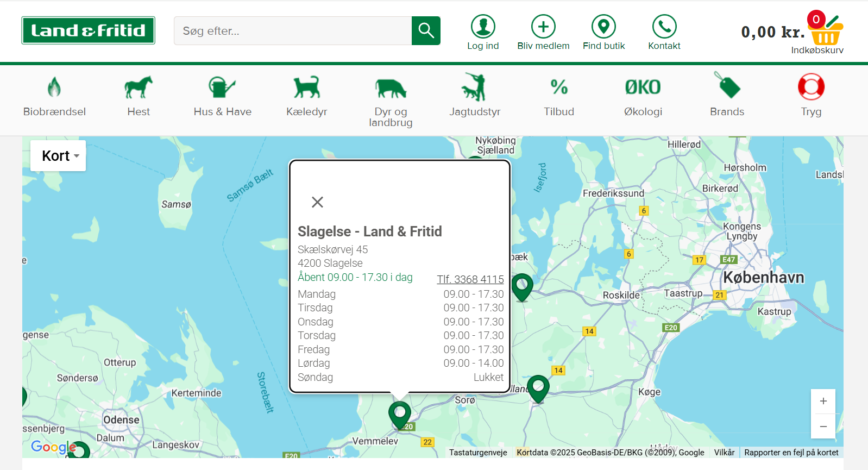This screenshot has width=868, height=470.
Task: Click the Slagelse - Land & Fritid heading
Action: pyautogui.click(x=370, y=231)
